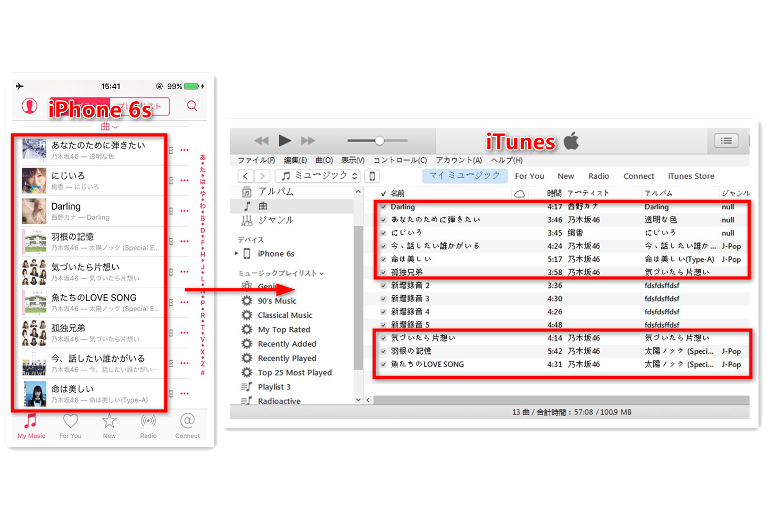
Task: Open Playlist 3 in the sidebar
Action: (274, 387)
